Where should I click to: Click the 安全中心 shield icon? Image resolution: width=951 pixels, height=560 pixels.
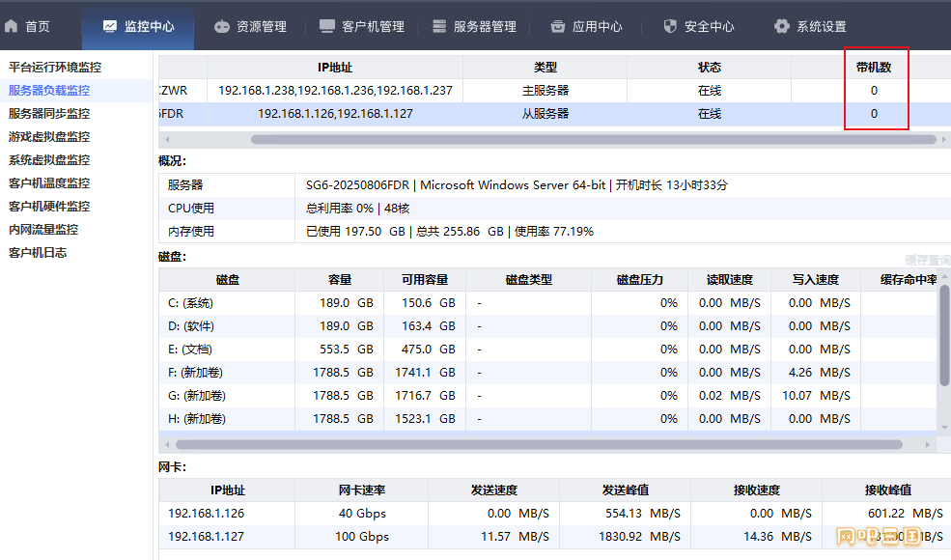(x=670, y=26)
